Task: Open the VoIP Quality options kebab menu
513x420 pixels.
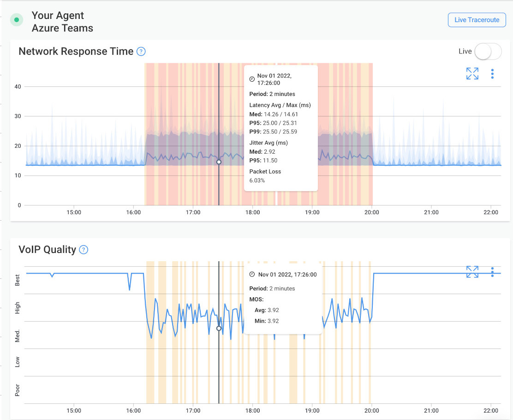Action: tap(492, 272)
